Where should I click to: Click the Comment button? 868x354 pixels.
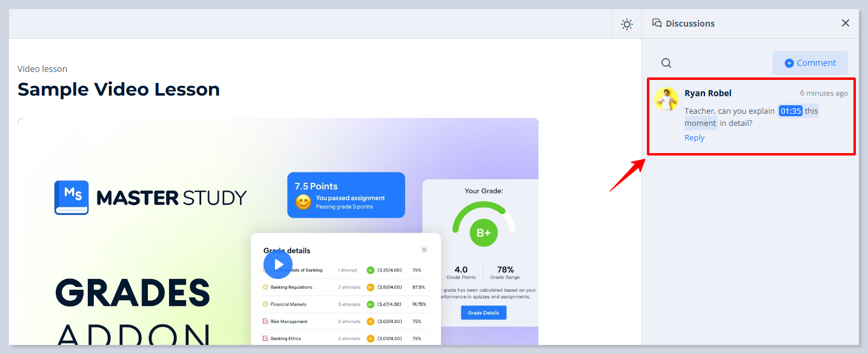810,63
